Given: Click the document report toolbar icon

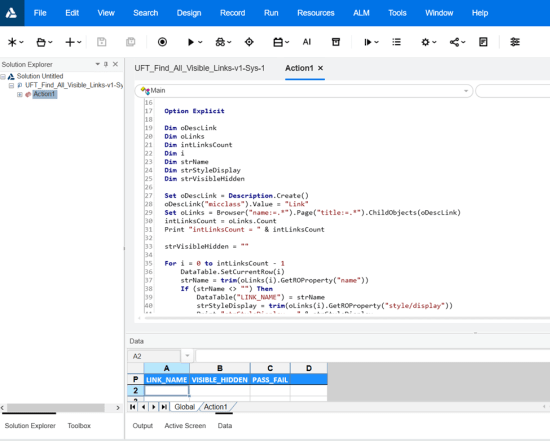Looking at the screenshot, I should 483,42.
